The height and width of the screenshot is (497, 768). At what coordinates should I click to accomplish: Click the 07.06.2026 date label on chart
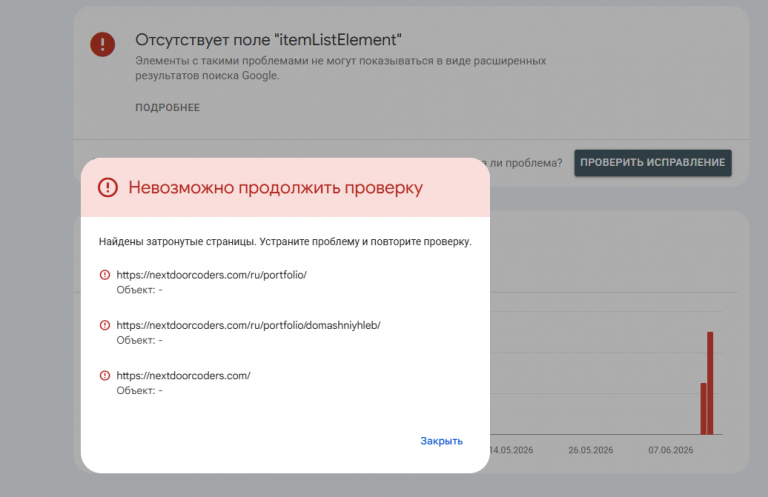click(671, 450)
